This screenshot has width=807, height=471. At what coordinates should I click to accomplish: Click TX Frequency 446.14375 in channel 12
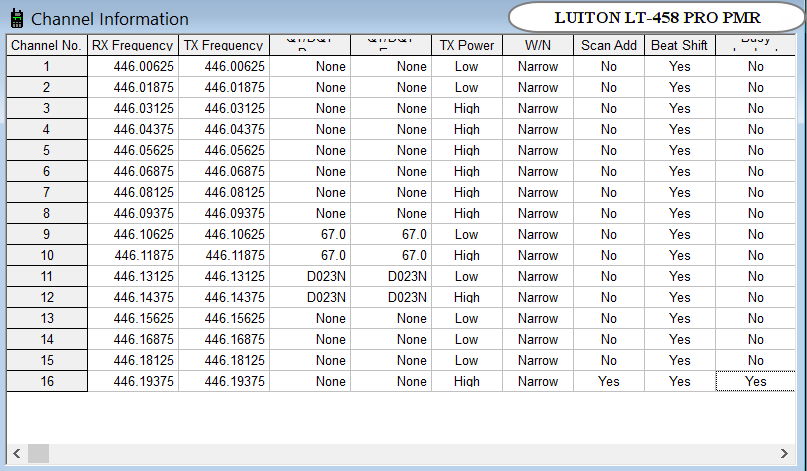coord(224,298)
